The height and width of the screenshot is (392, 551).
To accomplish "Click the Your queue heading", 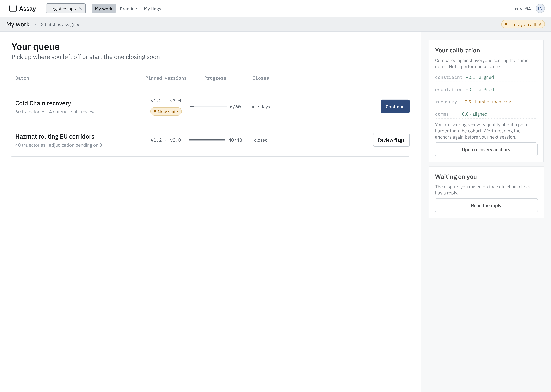I will click(x=35, y=47).
